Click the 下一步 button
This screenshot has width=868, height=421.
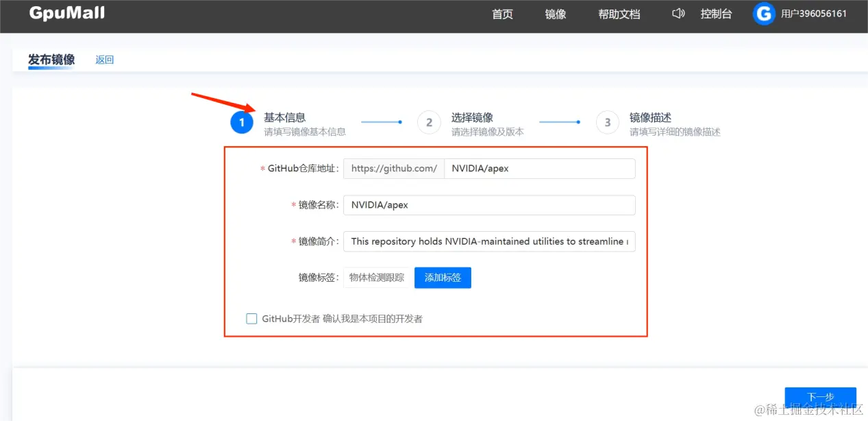click(820, 397)
